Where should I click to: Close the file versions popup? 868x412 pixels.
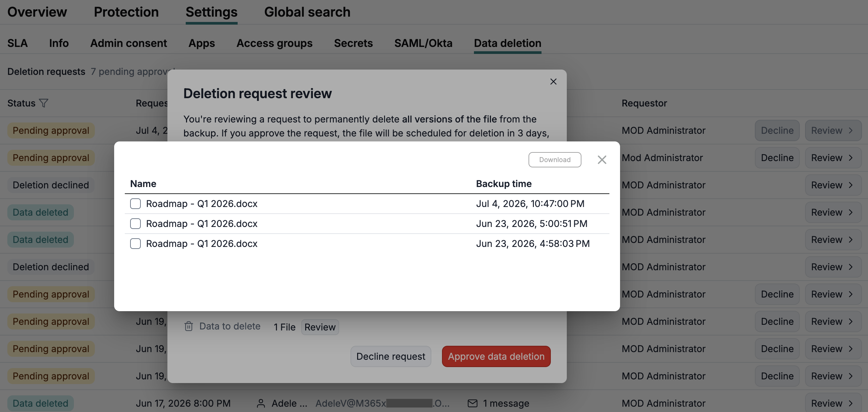[x=602, y=160]
